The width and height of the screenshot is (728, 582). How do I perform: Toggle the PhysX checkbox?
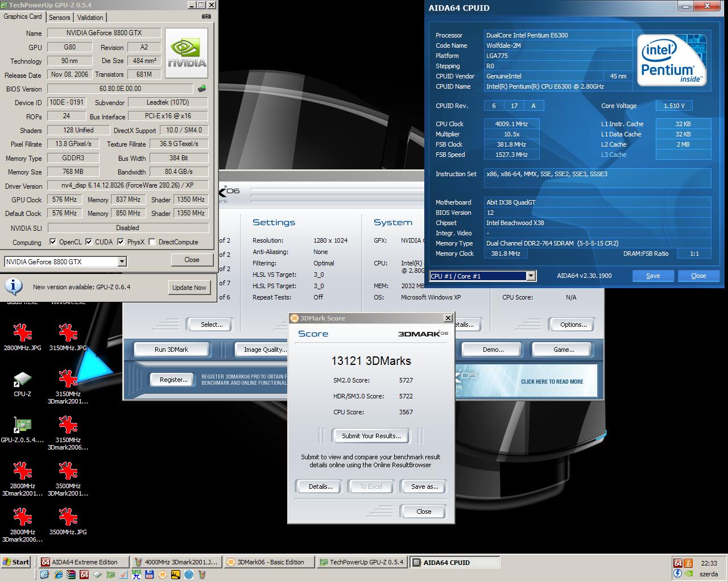coord(121,242)
